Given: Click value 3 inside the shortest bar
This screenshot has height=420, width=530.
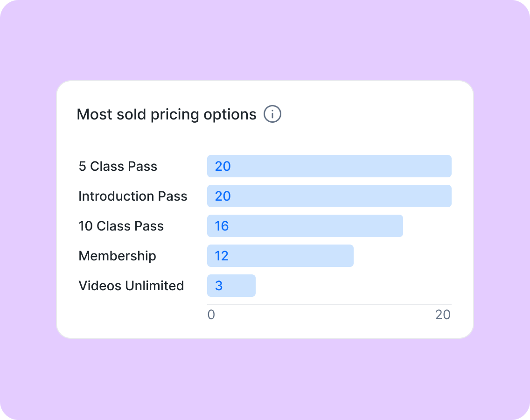Looking at the screenshot, I should click(219, 286).
